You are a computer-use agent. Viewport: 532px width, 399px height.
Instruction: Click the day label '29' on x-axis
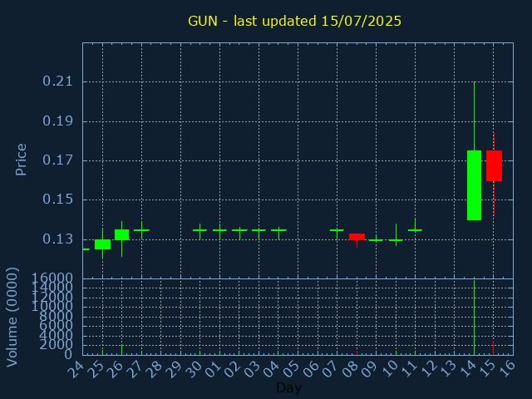(x=174, y=369)
